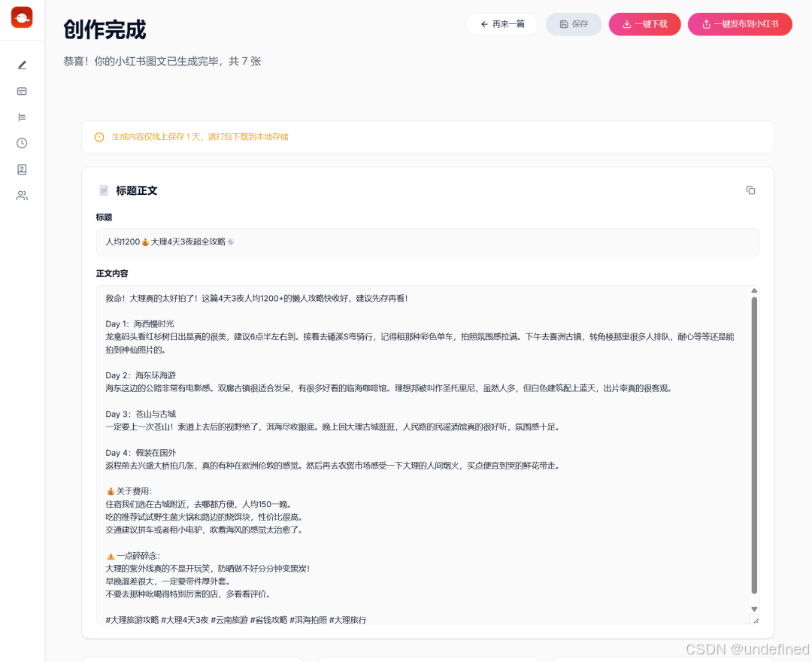
Task: Click the line Day 3：苍山与古城
Action: [141, 414]
